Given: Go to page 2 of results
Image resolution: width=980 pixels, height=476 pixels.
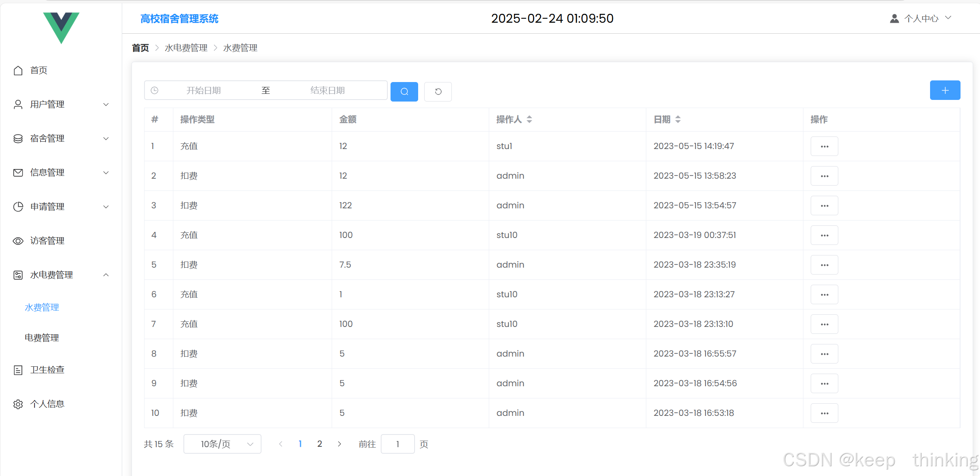Looking at the screenshot, I should point(319,444).
